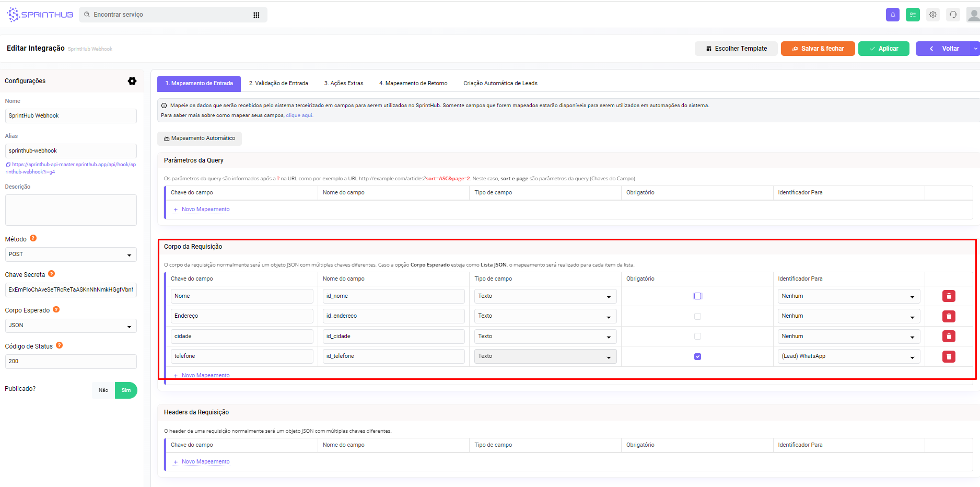
Task: Expand the Corpo Esperado JSON dropdown
Action: pyautogui.click(x=71, y=326)
